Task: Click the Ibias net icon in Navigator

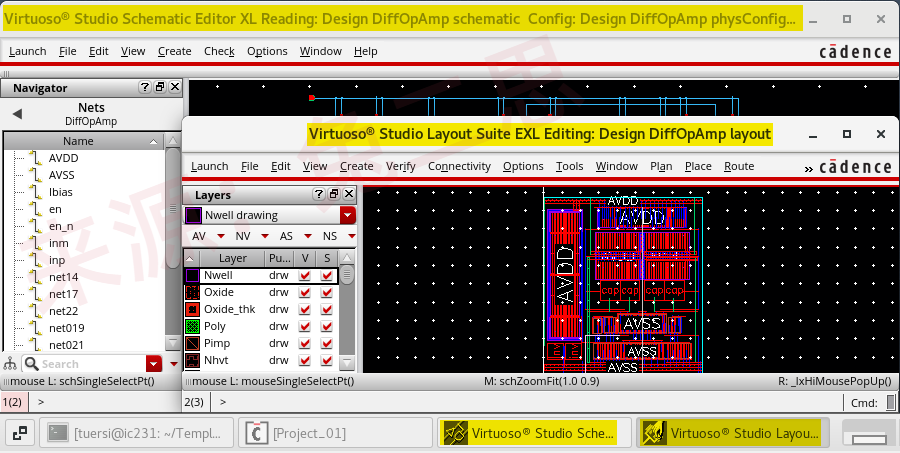Action: click(36, 192)
